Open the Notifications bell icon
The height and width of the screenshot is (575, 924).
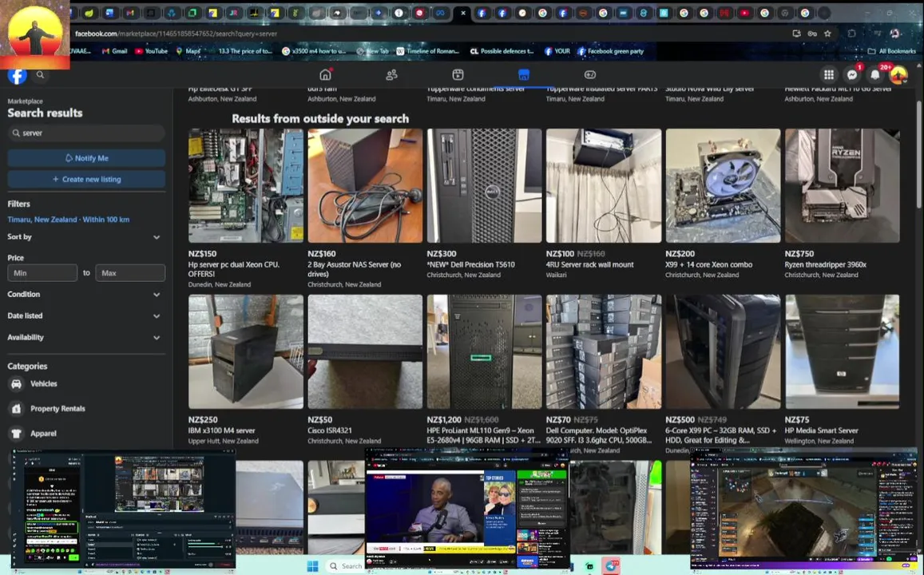(875, 75)
